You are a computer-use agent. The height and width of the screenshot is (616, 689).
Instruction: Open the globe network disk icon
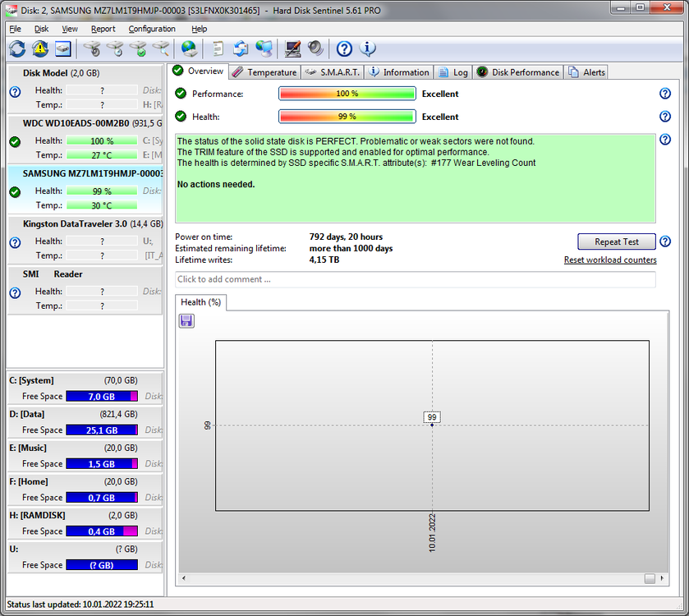click(x=187, y=48)
